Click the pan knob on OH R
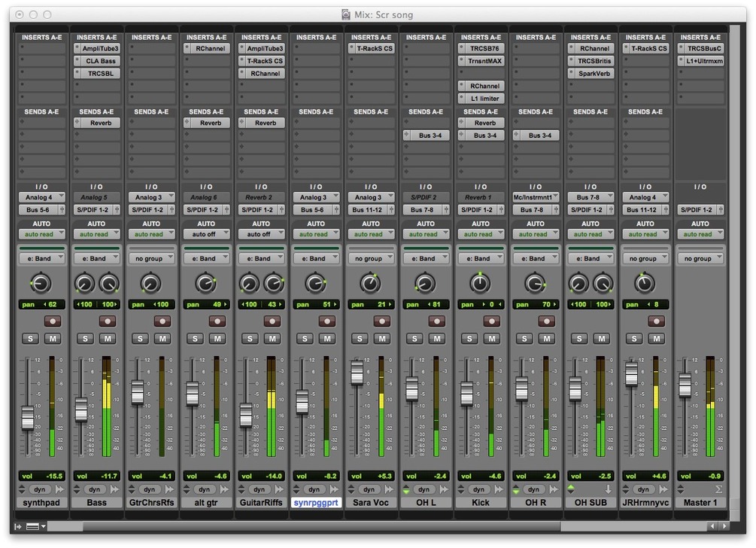This screenshot has height=548, width=756. coord(535,284)
